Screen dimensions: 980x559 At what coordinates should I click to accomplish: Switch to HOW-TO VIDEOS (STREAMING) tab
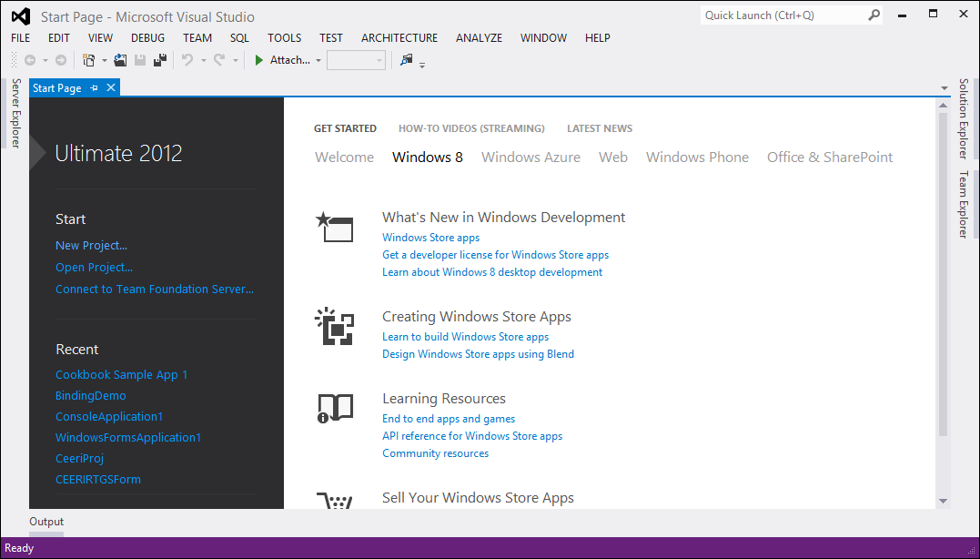(472, 128)
